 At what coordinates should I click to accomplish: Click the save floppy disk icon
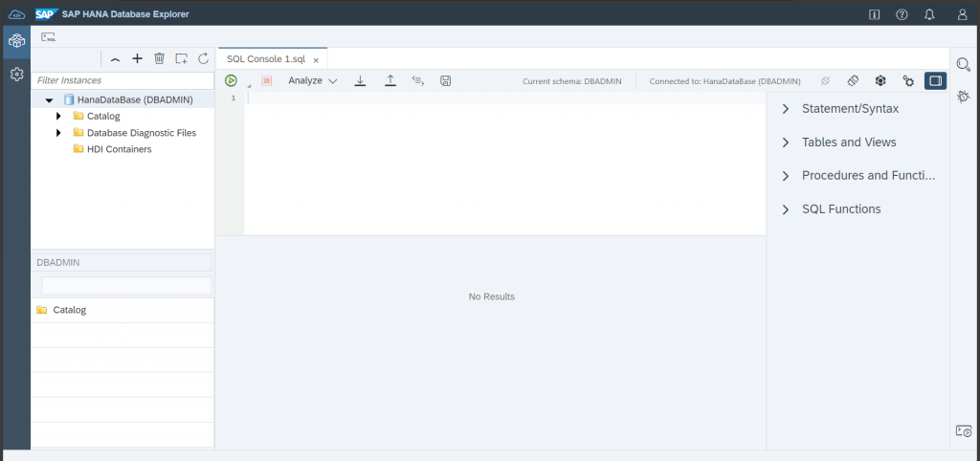coord(446,80)
